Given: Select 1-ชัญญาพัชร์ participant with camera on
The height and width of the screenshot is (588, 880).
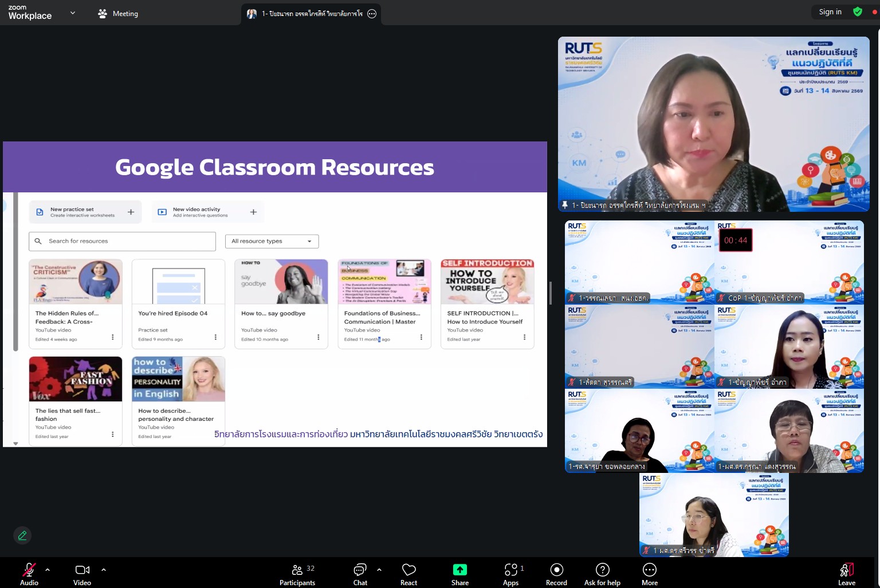Looking at the screenshot, I should tap(789, 347).
